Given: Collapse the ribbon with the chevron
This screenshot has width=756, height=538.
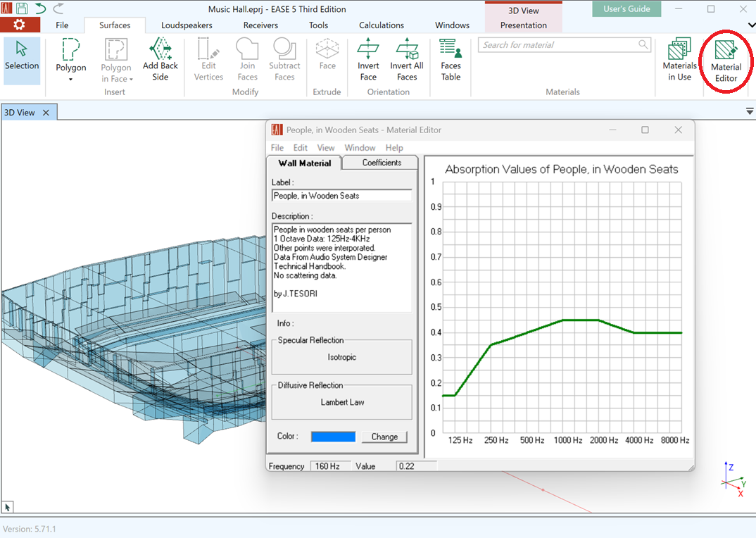Looking at the screenshot, I should pyautogui.click(x=751, y=25).
